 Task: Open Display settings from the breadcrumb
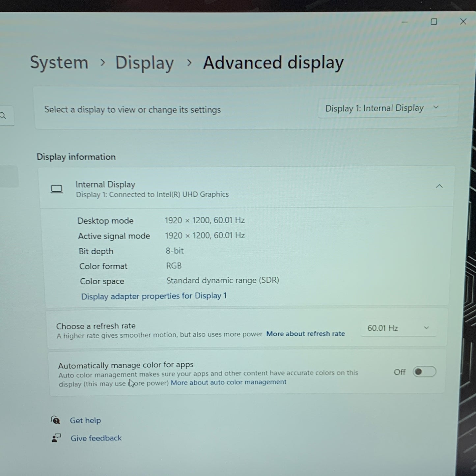coord(145,63)
